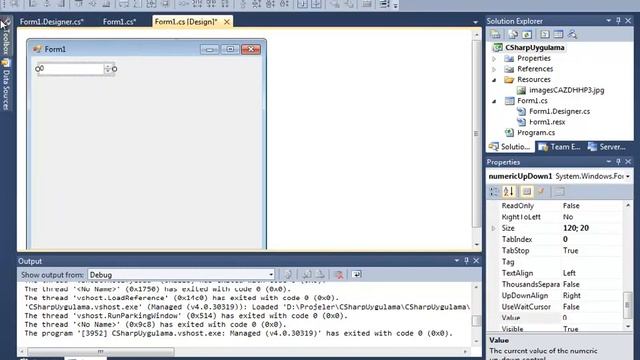This screenshot has width=640, height=360.
Task: Close the Output panel
Action: pyautogui.click(x=476, y=260)
